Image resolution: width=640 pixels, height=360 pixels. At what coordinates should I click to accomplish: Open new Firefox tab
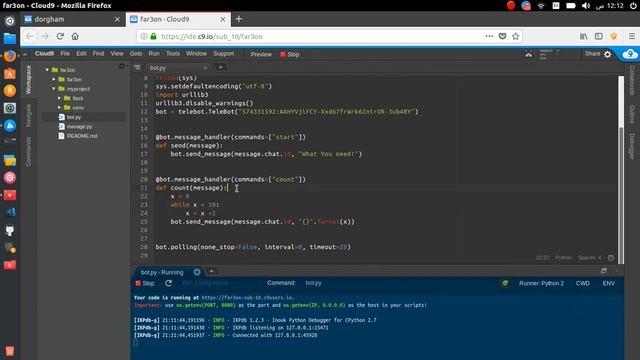coord(239,19)
